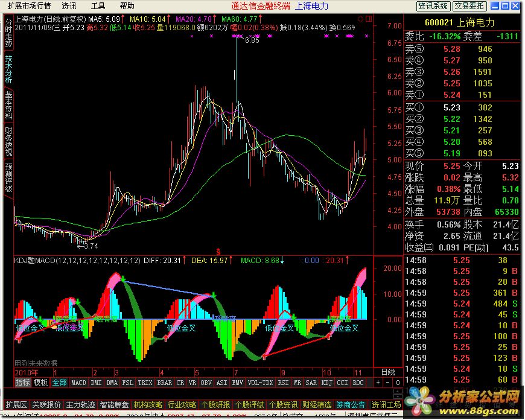The image size is (525, 420).
Task: Switch indicator to KDJ
Action: [x=327, y=383]
